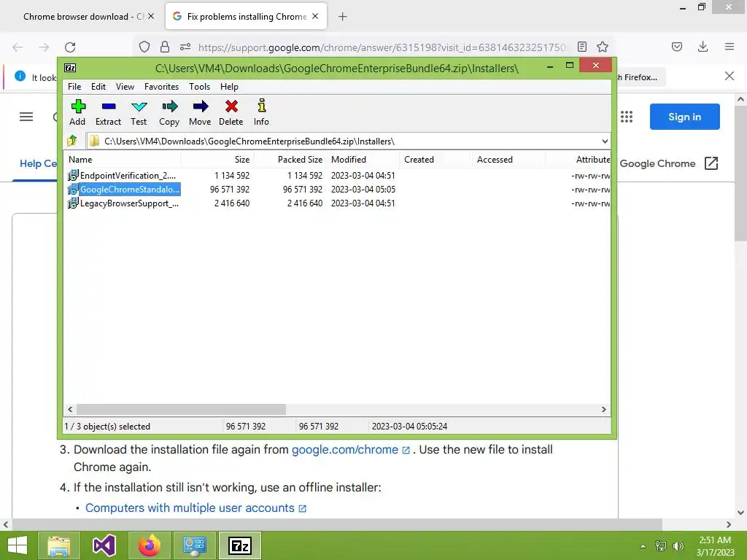747x560 pixels.
Task: Click the Move toolbar icon
Action: [x=200, y=112]
